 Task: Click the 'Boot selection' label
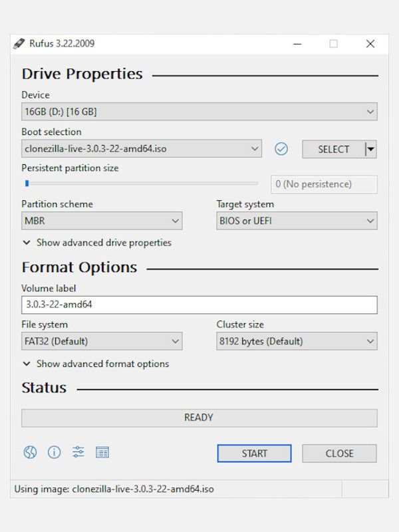coord(51,132)
